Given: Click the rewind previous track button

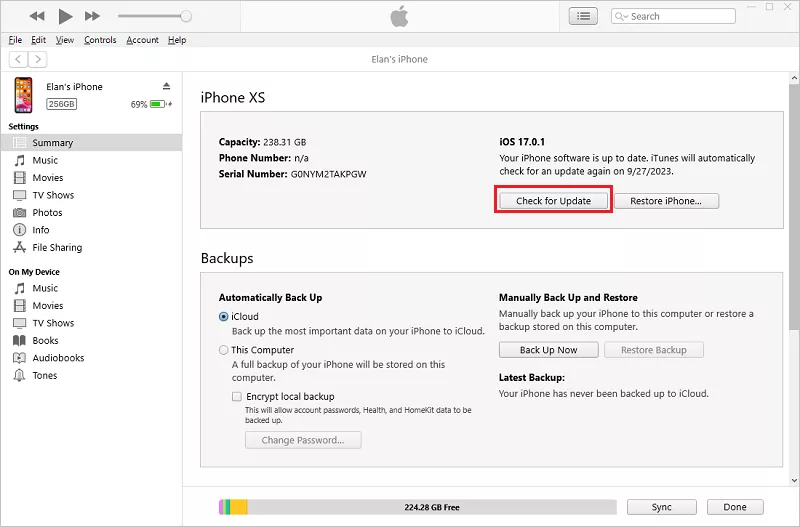Looking at the screenshot, I should tap(37, 16).
